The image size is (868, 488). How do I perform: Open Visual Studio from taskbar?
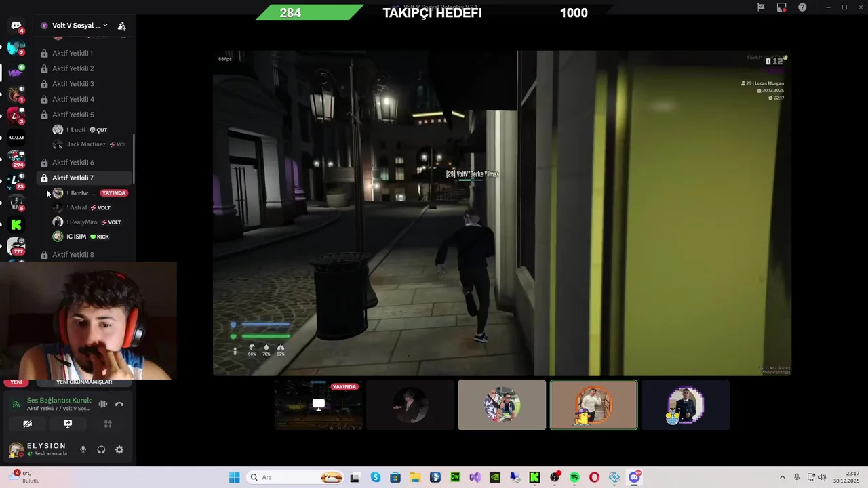point(475,477)
